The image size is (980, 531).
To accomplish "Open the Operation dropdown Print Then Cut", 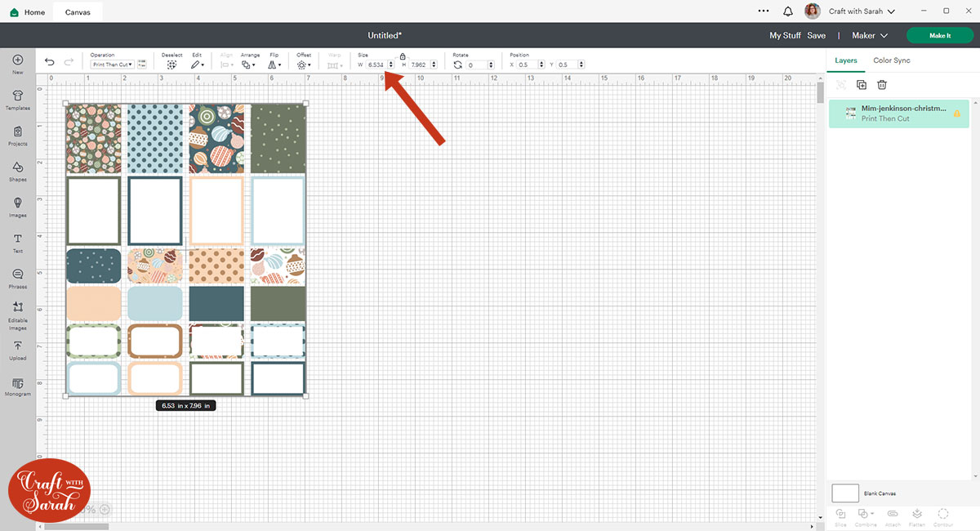I will (112, 65).
